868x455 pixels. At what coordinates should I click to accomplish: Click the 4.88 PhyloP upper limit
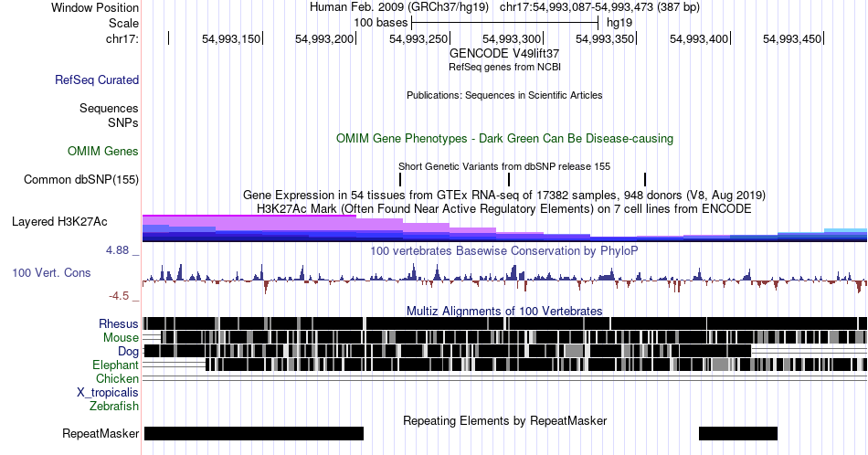click(117, 250)
